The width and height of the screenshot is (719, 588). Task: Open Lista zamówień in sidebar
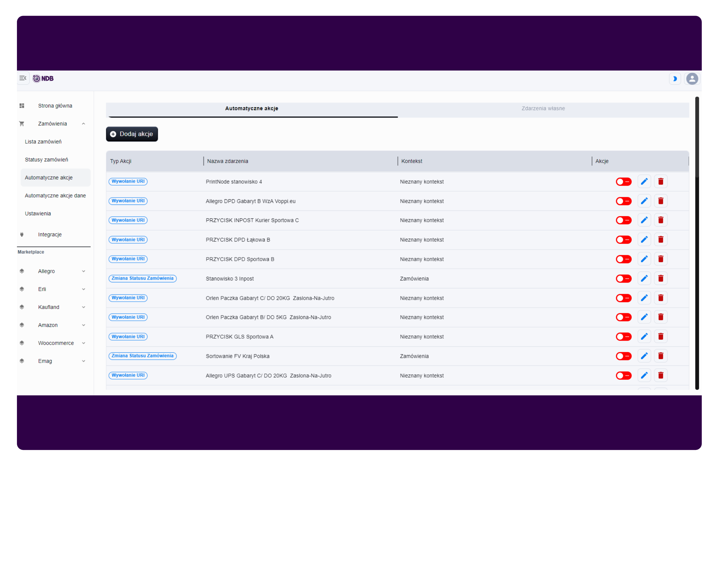[x=43, y=142]
